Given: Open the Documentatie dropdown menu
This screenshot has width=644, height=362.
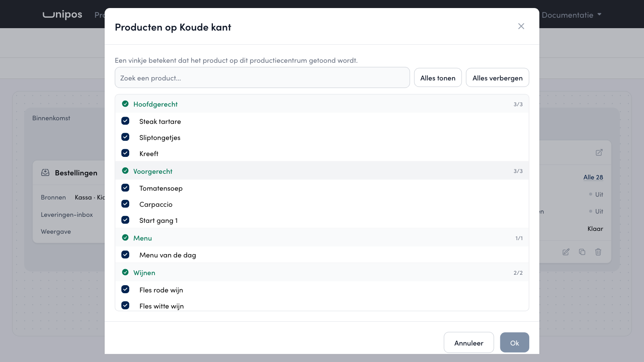Looking at the screenshot, I should [572, 15].
